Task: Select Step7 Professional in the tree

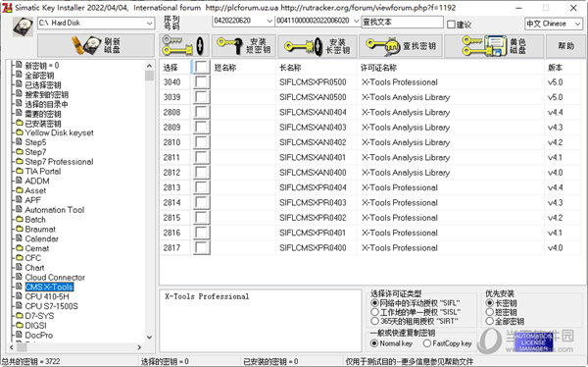Action: coord(59,162)
